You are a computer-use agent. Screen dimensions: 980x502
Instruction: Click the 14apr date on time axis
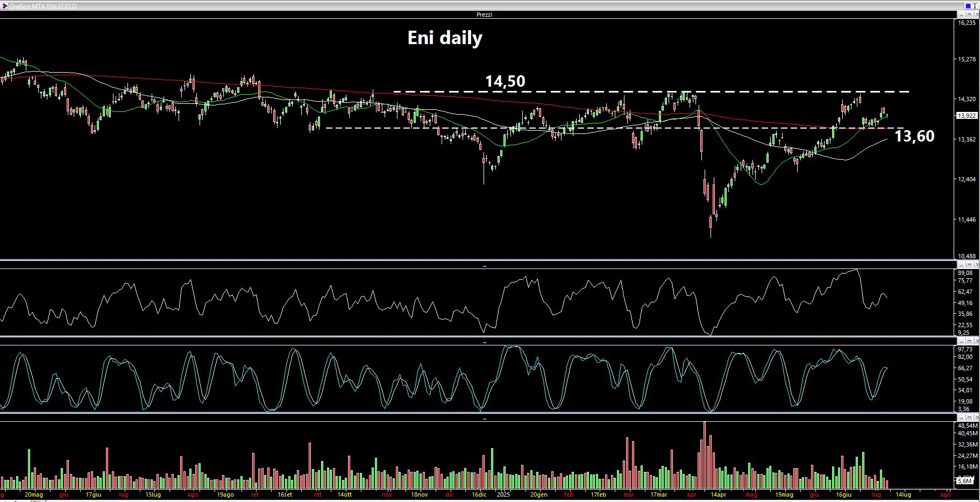pyautogui.click(x=718, y=494)
